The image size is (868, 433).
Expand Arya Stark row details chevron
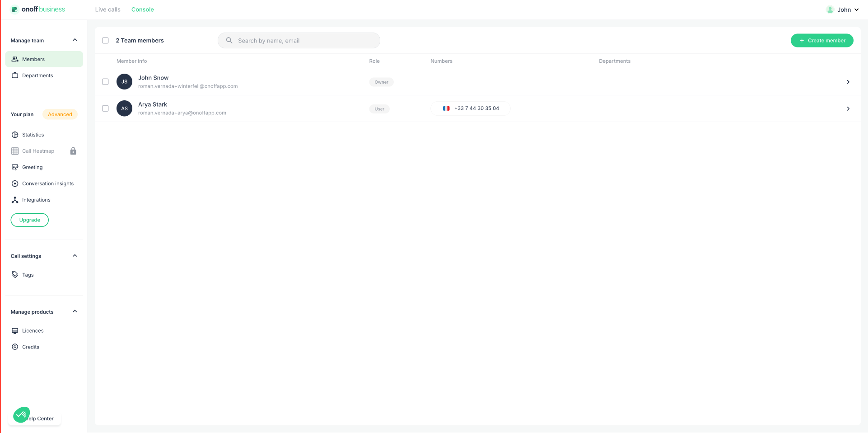pyautogui.click(x=848, y=108)
